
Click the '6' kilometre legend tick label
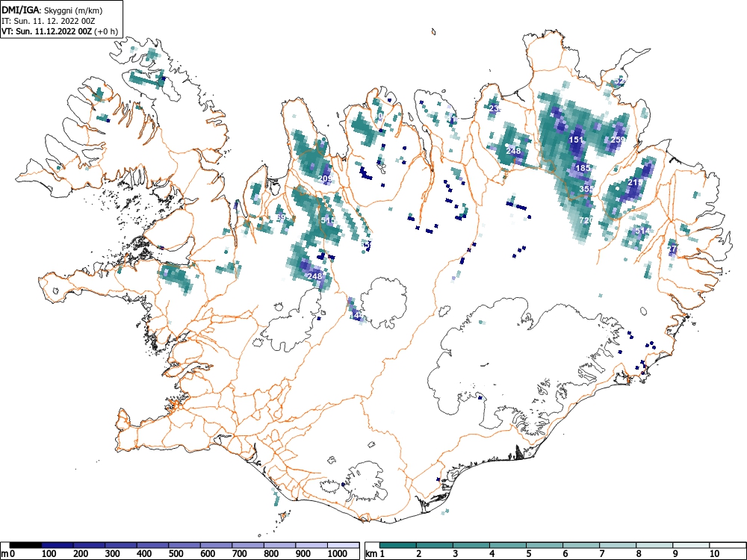(565, 554)
